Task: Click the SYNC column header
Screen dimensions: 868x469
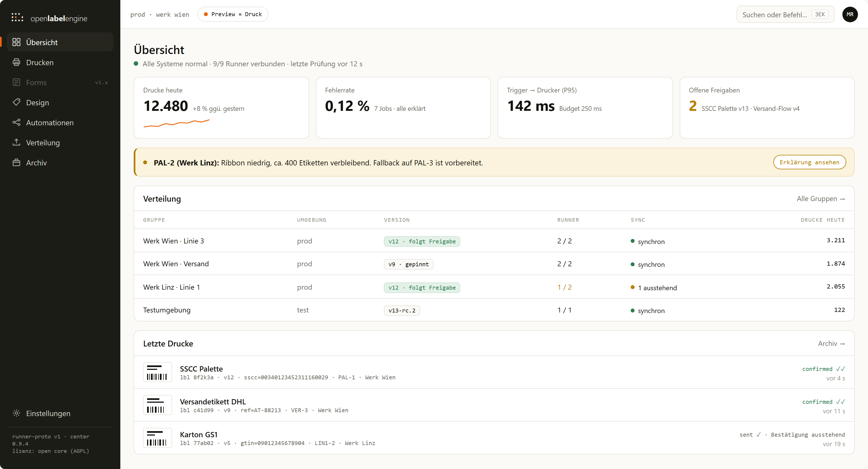Action: pos(638,220)
